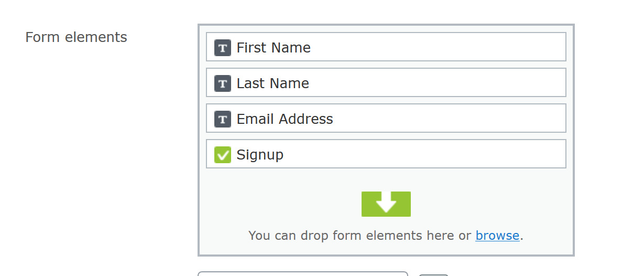Viewport: 644px width, 276px height.
Task: Click the small button below the drop area
Action: tap(434, 274)
